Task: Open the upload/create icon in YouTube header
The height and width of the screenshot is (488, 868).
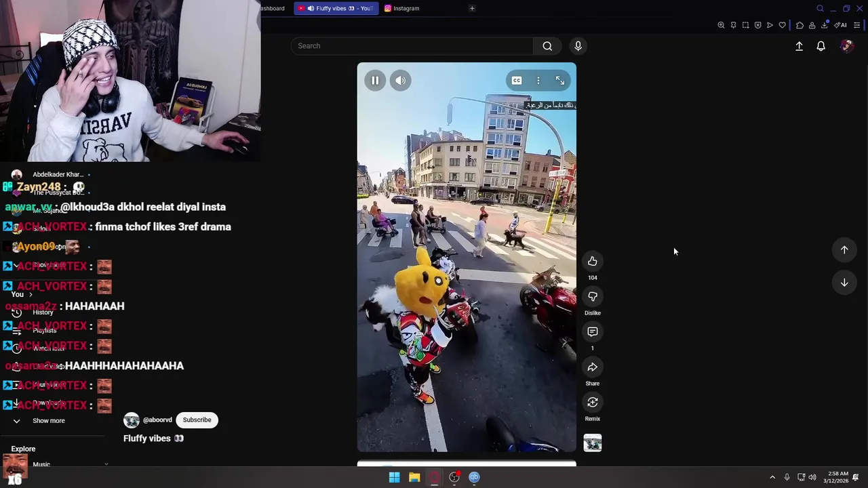Action: [799, 46]
